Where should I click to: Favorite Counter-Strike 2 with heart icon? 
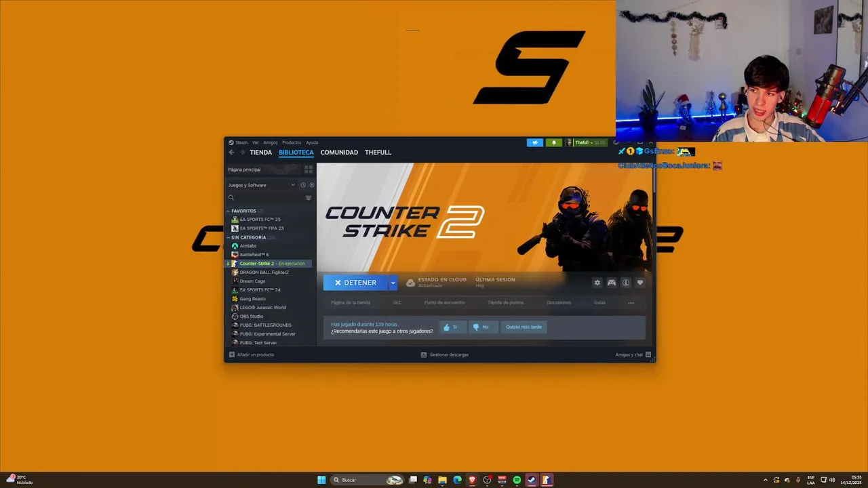point(639,283)
